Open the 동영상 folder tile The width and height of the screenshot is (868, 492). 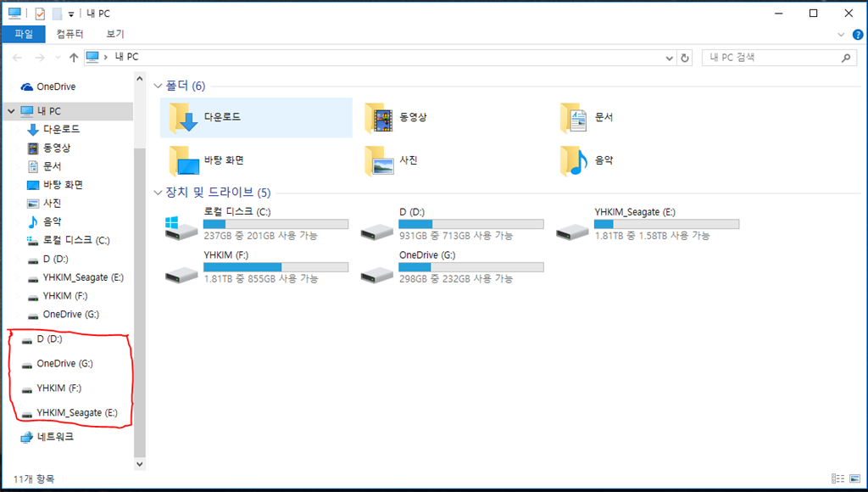397,117
